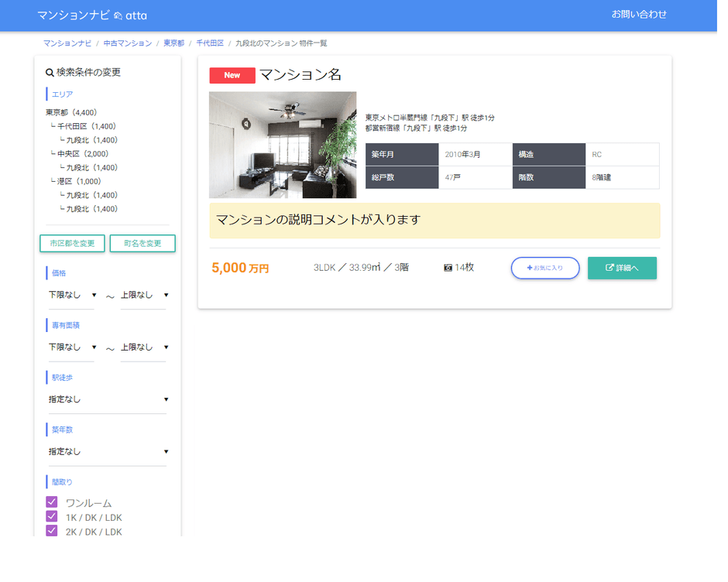The width and height of the screenshot is (728, 582).
Task: Open the 築年数 dropdown
Action: click(108, 451)
